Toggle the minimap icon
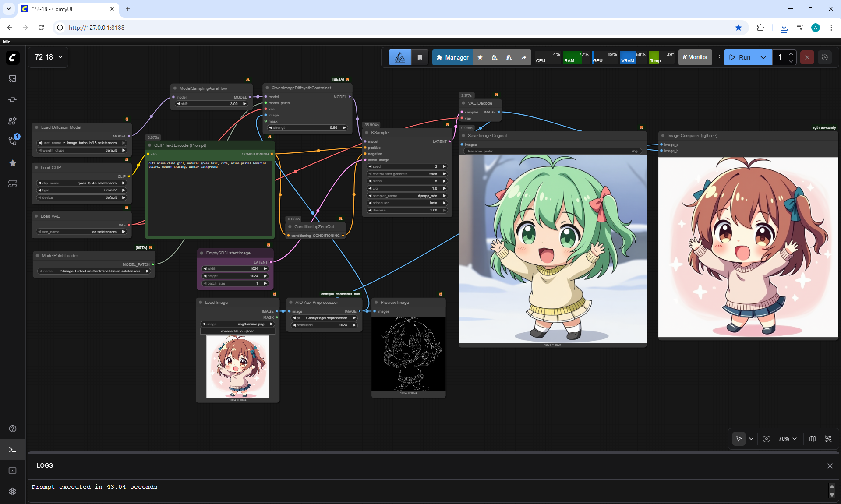The image size is (841, 504). point(813,439)
